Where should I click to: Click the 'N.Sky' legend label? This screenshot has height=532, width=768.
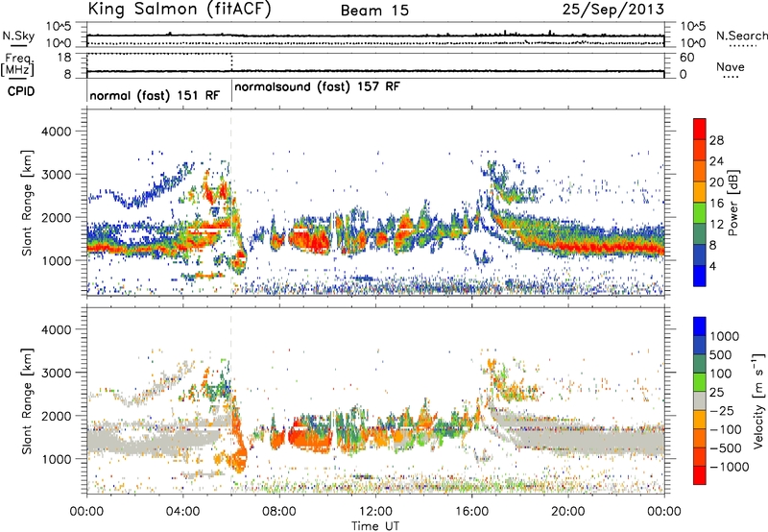pyautogui.click(x=18, y=36)
